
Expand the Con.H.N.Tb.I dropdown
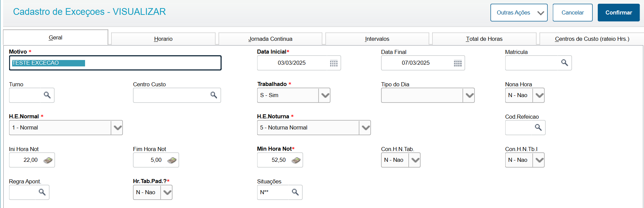pyautogui.click(x=539, y=160)
